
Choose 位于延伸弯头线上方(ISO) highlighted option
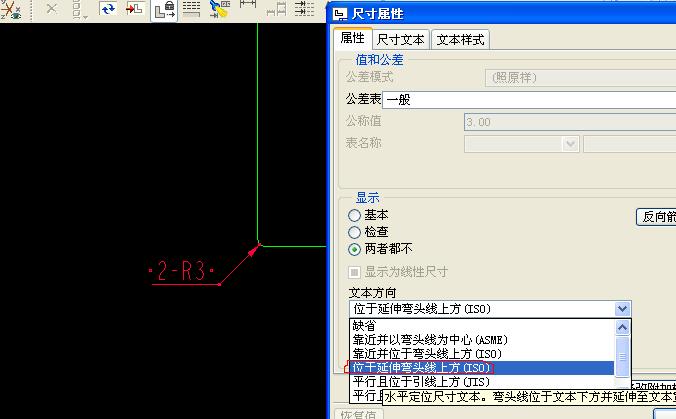(482, 368)
